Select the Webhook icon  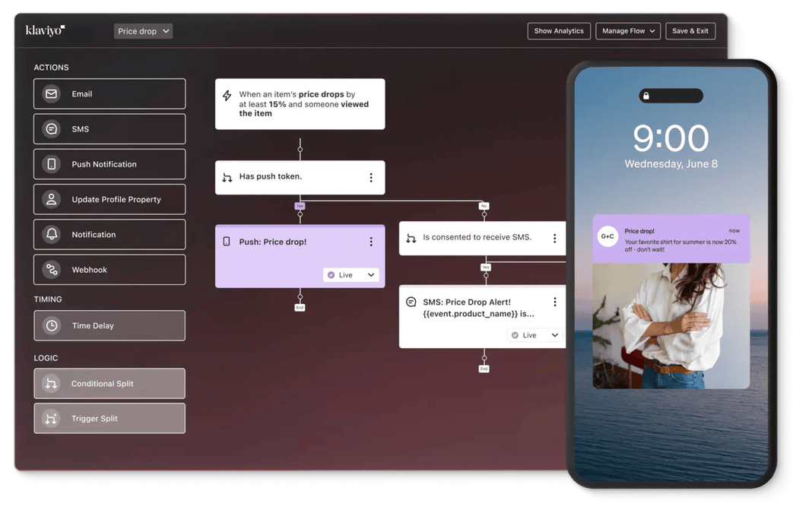50,269
